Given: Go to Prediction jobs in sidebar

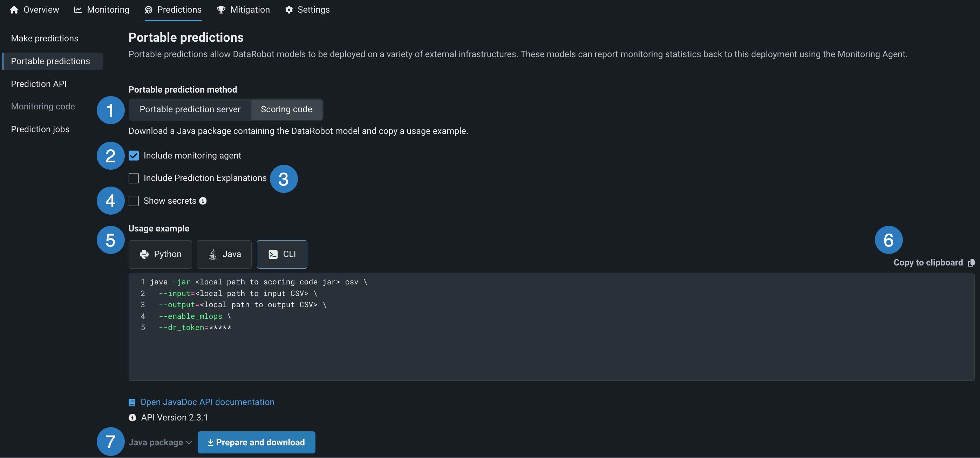Looking at the screenshot, I should tap(40, 129).
